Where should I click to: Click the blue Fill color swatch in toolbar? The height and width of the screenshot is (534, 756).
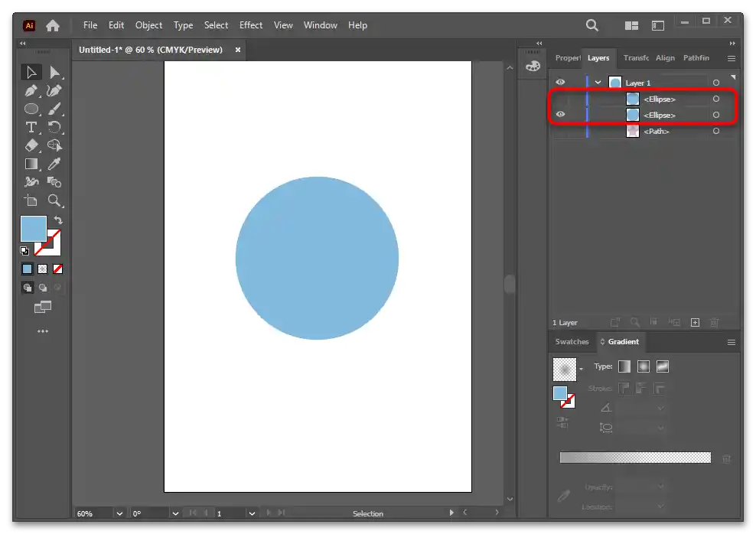pos(33,228)
